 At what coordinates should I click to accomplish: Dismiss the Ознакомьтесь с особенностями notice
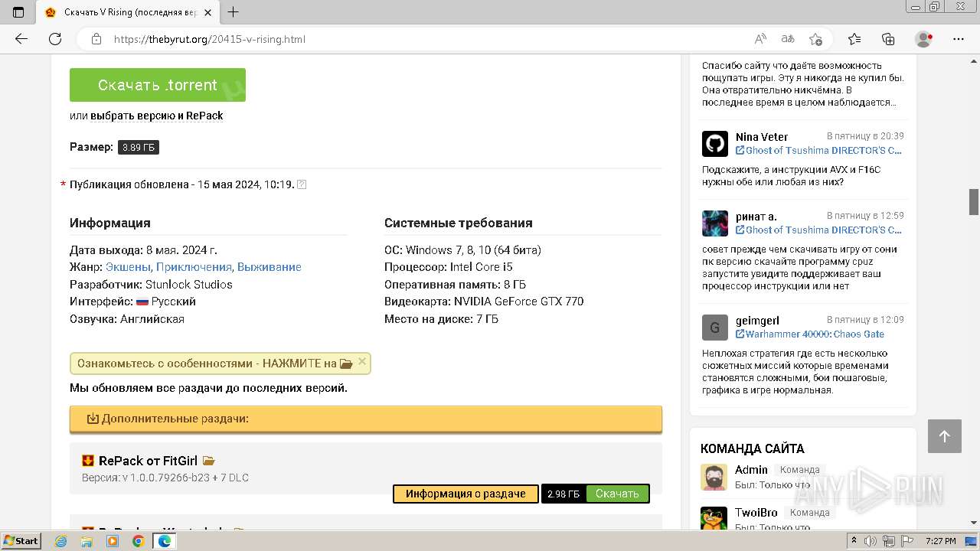[x=362, y=362]
